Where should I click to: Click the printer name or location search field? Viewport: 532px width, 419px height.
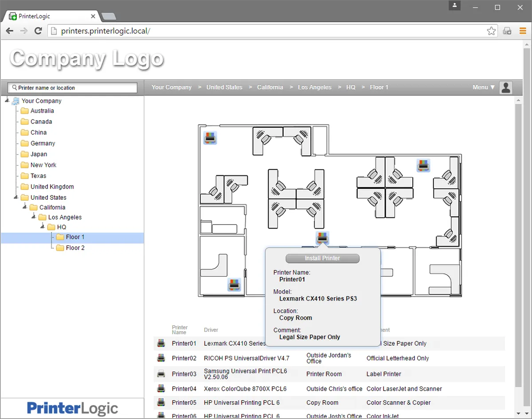click(73, 88)
